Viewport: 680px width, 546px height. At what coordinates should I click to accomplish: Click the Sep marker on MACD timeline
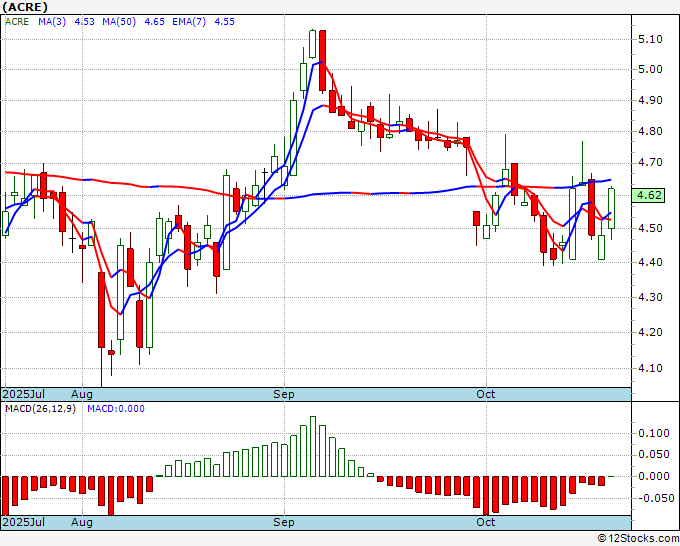(x=284, y=522)
